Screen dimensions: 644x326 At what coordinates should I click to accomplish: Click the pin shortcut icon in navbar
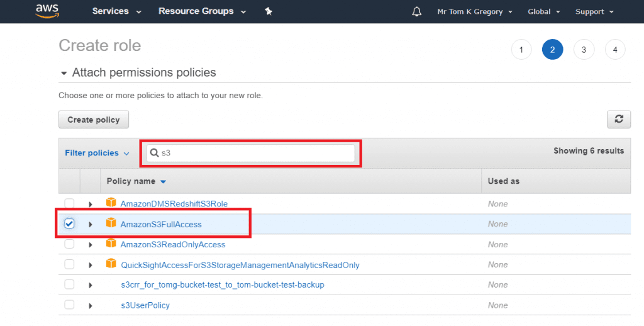pyautogui.click(x=269, y=11)
